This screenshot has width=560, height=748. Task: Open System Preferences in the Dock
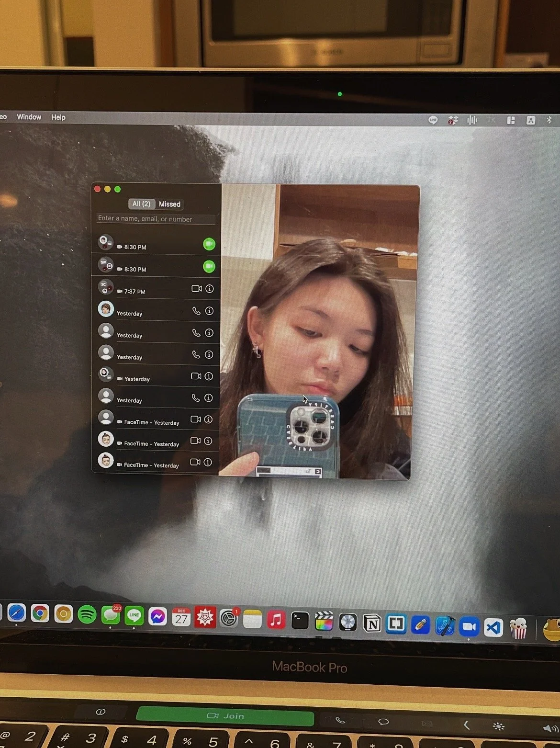[x=229, y=619]
